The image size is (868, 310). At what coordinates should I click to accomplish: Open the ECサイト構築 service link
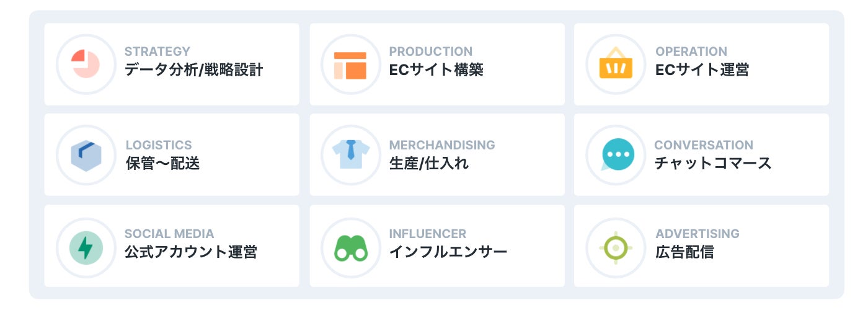pos(436,69)
